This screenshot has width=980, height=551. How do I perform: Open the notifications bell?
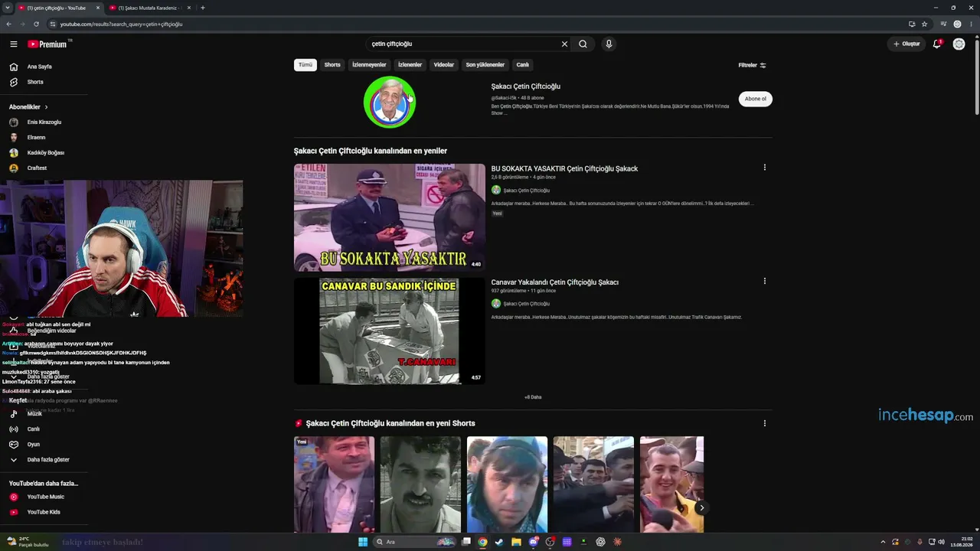tap(937, 44)
